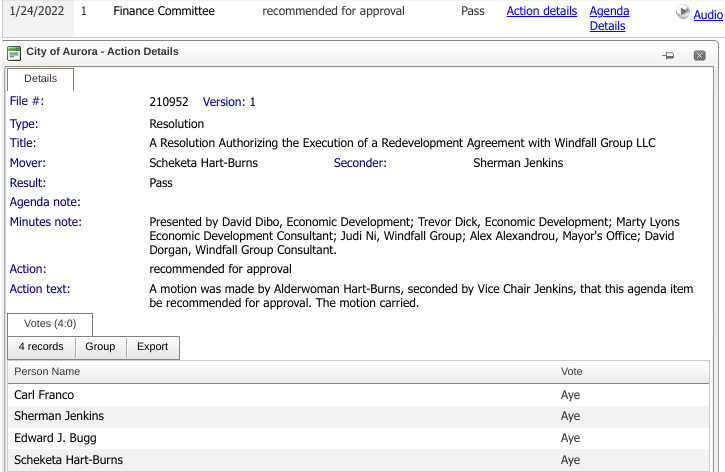This screenshot has width=725, height=472.
Task: Click the Group button
Action: click(x=100, y=347)
